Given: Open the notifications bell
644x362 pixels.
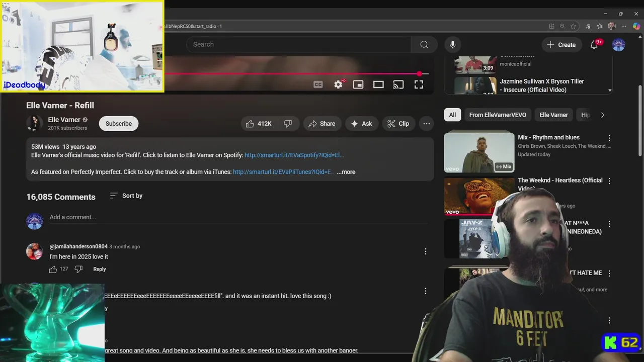Looking at the screenshot, I should click(x=594, y=44).
